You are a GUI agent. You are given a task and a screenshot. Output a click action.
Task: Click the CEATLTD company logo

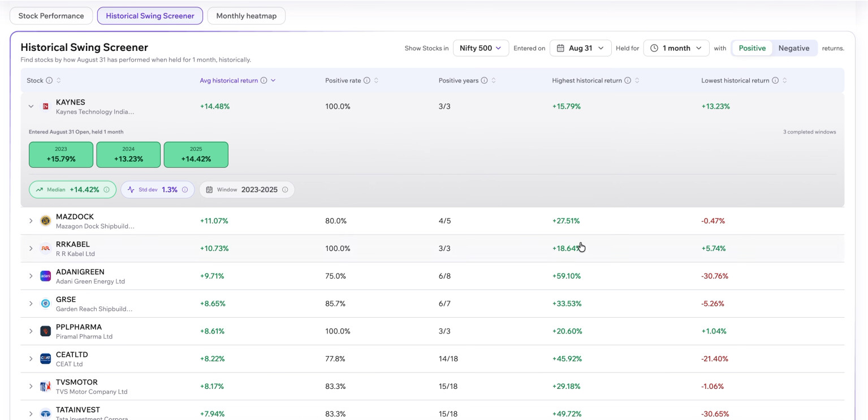click(46, 359)
